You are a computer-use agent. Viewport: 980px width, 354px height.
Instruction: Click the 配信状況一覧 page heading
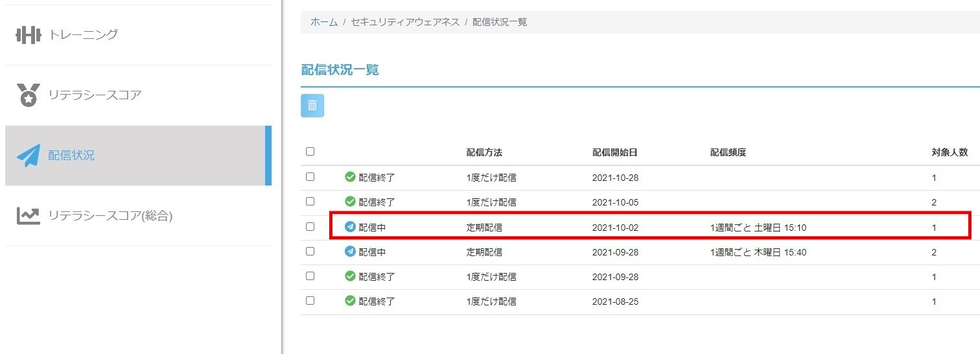click(340, 70)
